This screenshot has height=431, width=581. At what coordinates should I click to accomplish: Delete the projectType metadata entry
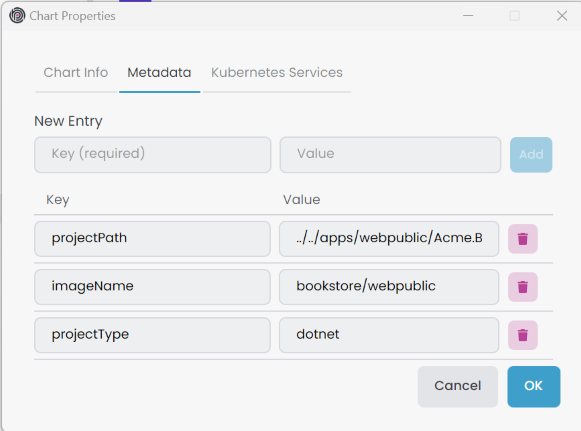pos(522,335)
